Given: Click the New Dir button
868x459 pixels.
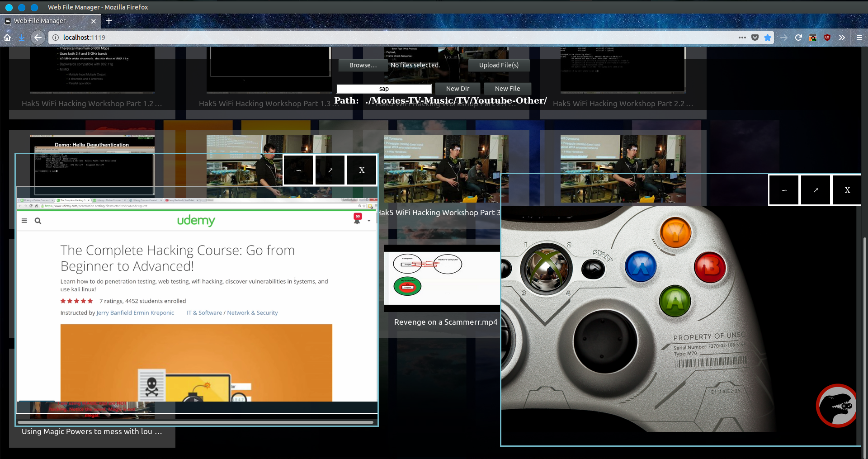Looking at the screenshot, I should click(x=458, y=89).
